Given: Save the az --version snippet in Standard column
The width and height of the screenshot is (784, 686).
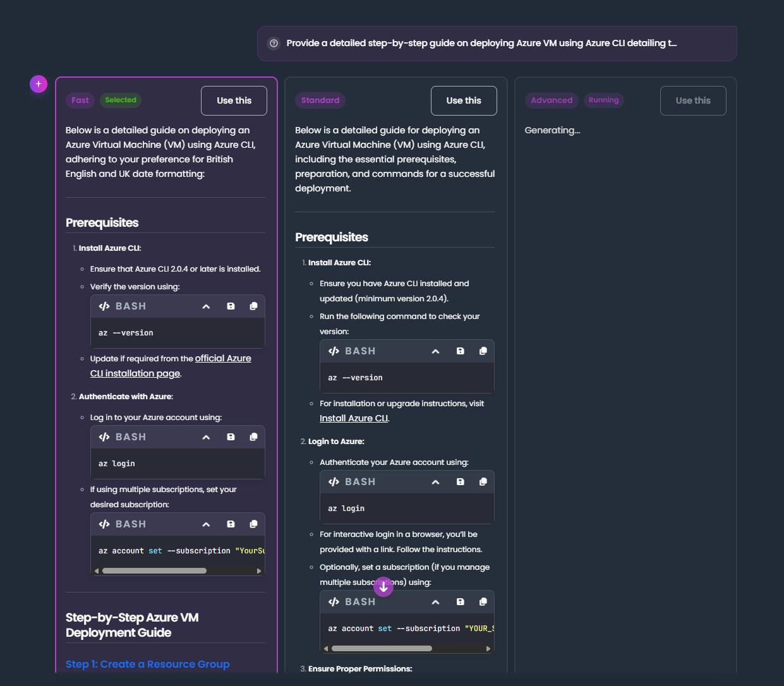Looking at the screenshot, I should pyautogui.click(x=461, y=351).
